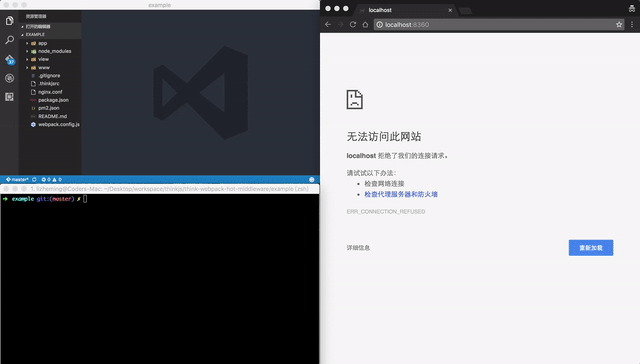This screenshot has width=640, height=364.
Task: Expand the www folder in Explorer
Action: 50,68
